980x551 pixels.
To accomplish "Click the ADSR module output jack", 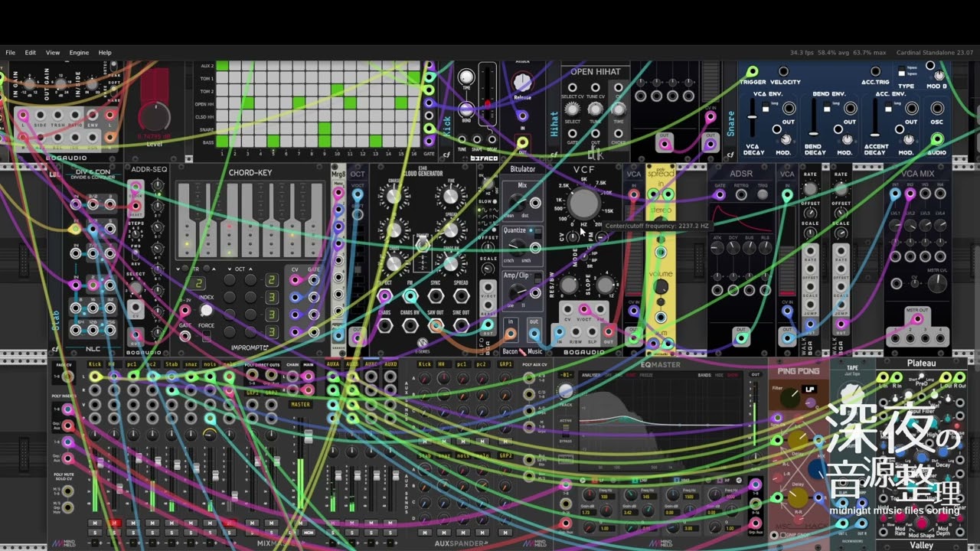I will pos(740,338).
